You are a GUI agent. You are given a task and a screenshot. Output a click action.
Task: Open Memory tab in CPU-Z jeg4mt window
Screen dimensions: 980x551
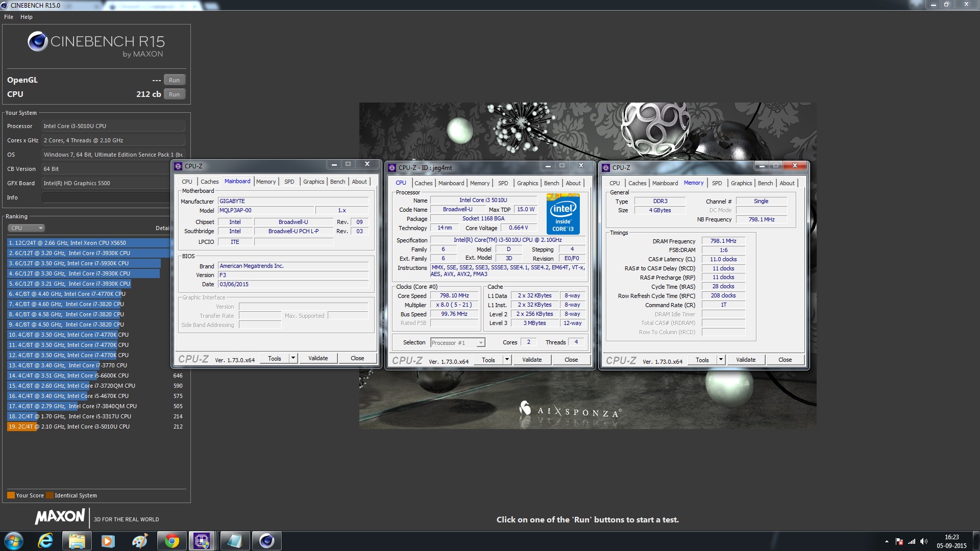coord(480,183)
